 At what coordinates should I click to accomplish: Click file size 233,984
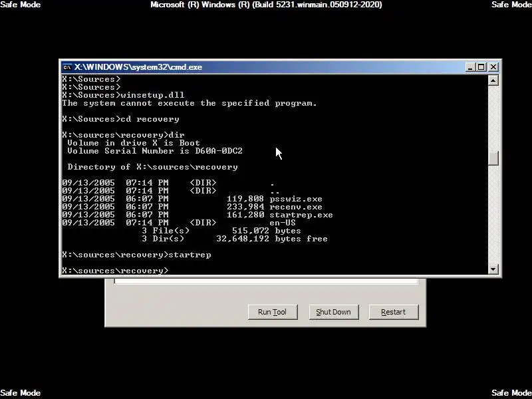pyautogui.click(x=245, y=207)
